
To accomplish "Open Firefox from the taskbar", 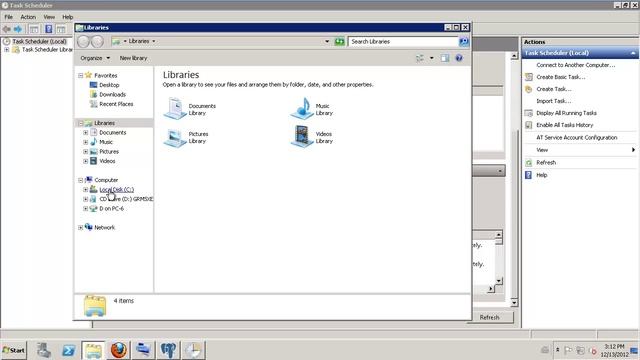I will pyautogui.click(x=118, y=350).
